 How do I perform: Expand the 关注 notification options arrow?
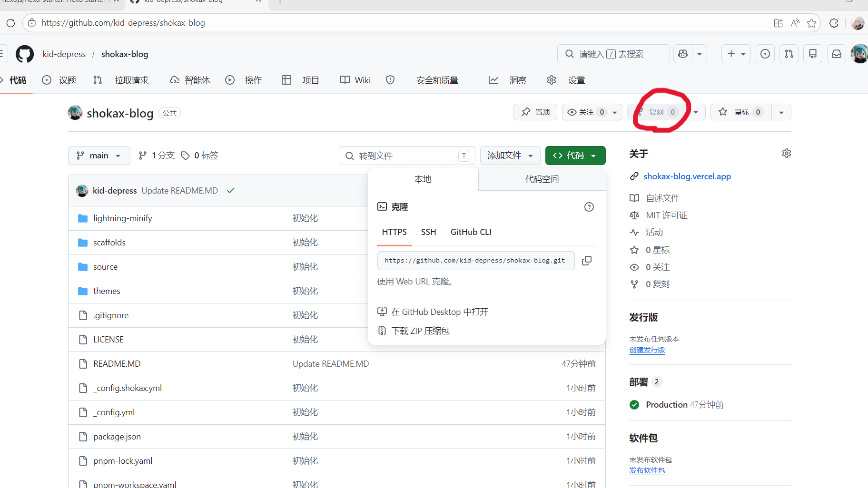(x=615, y=112)
